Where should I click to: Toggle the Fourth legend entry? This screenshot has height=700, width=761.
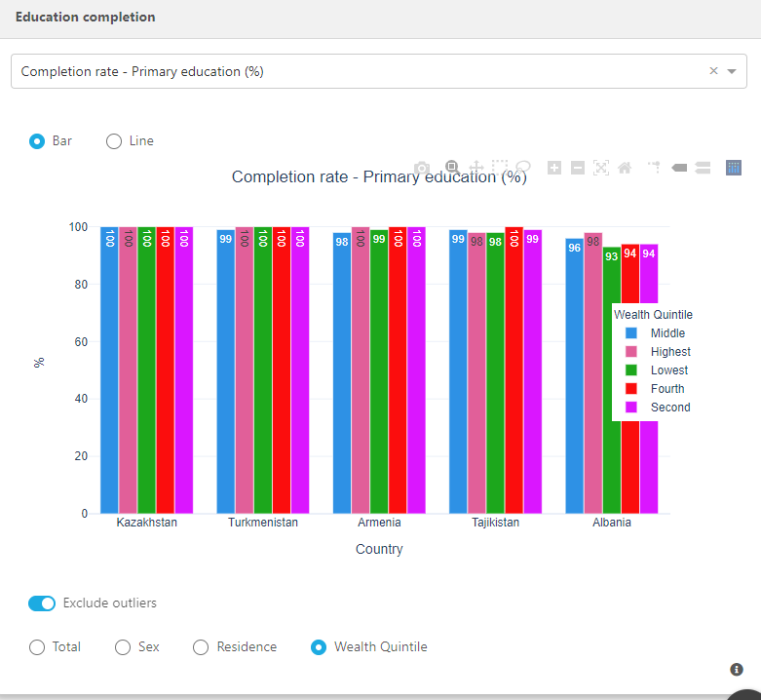654,389
